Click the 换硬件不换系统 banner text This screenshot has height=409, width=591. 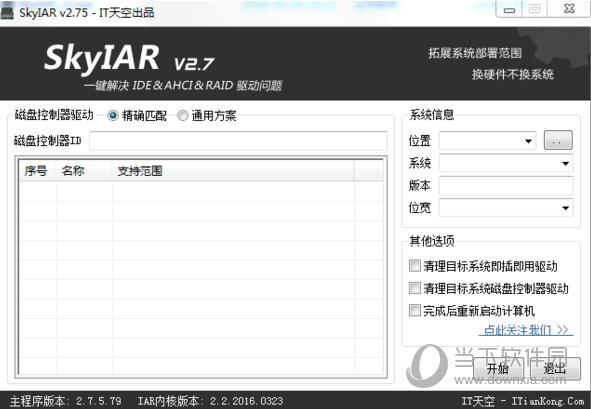513,74
